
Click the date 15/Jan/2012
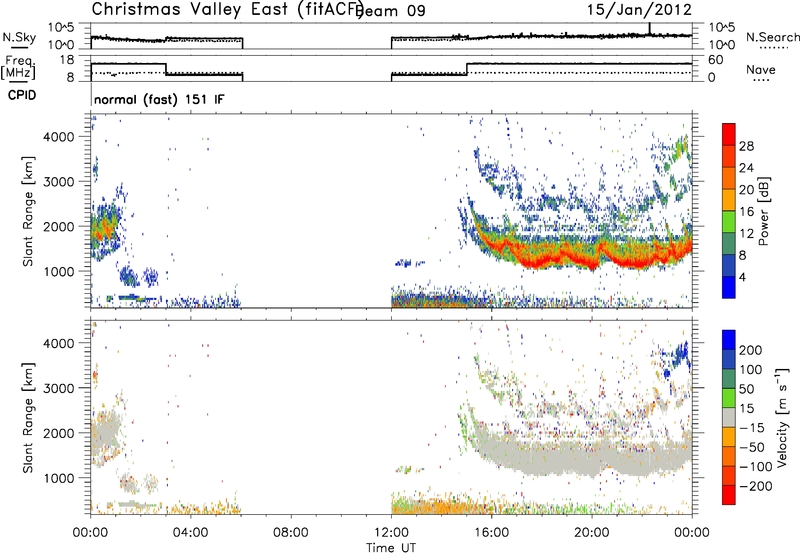(x=639, y=10)
